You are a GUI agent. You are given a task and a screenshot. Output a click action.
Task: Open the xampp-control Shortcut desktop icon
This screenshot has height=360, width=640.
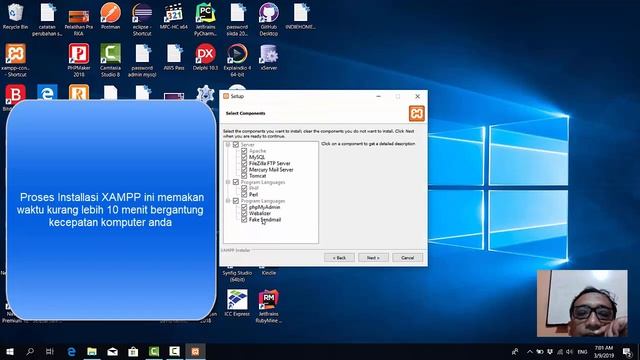(16, 60)
